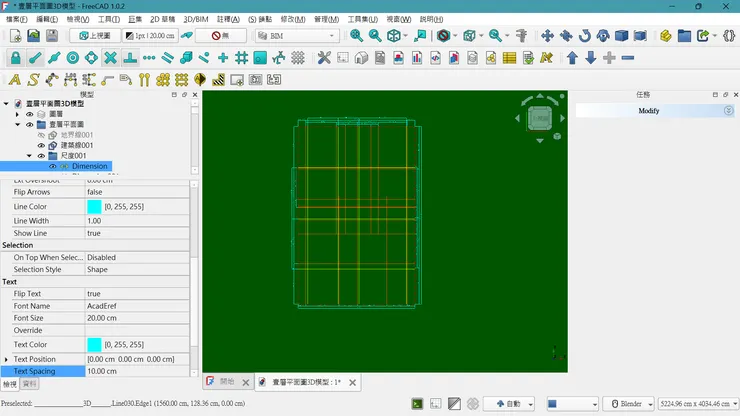Image resolution: width=740 pixels, height=416 pixels.
Task: Click the 上視圖 working plane button
Action: [x=97, y=35]
